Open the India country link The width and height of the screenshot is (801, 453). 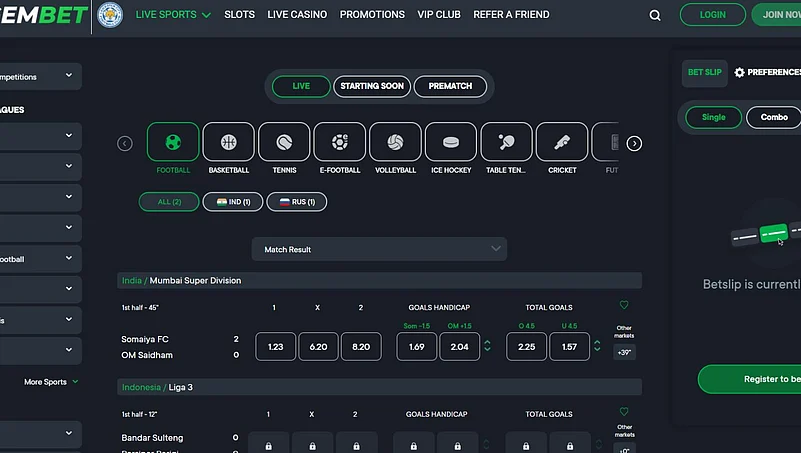pyautogui.click(x=132, y=280)
